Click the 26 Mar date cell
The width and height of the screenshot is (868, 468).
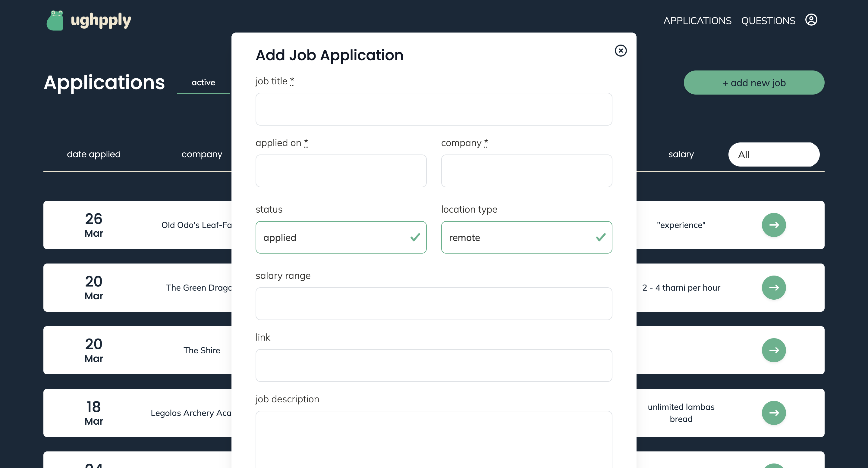coord(94,225)
